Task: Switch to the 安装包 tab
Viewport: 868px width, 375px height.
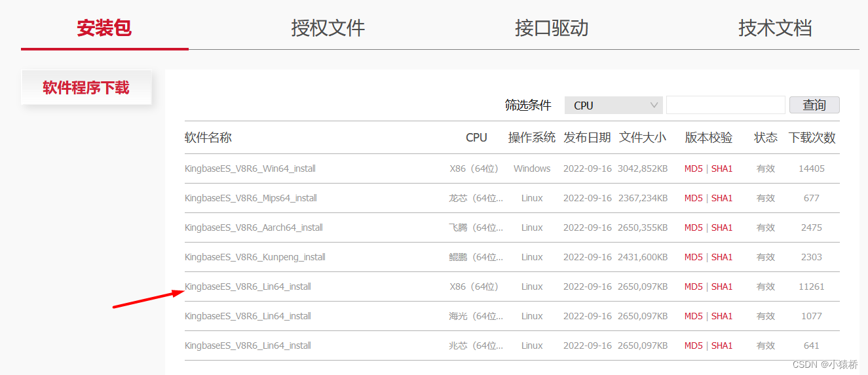Action: 104,28
